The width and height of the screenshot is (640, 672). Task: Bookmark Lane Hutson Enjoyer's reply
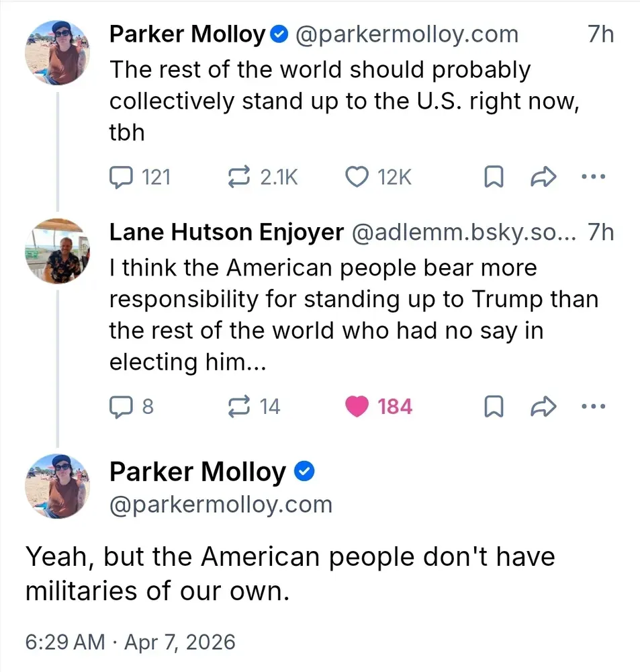click(494, 407)
